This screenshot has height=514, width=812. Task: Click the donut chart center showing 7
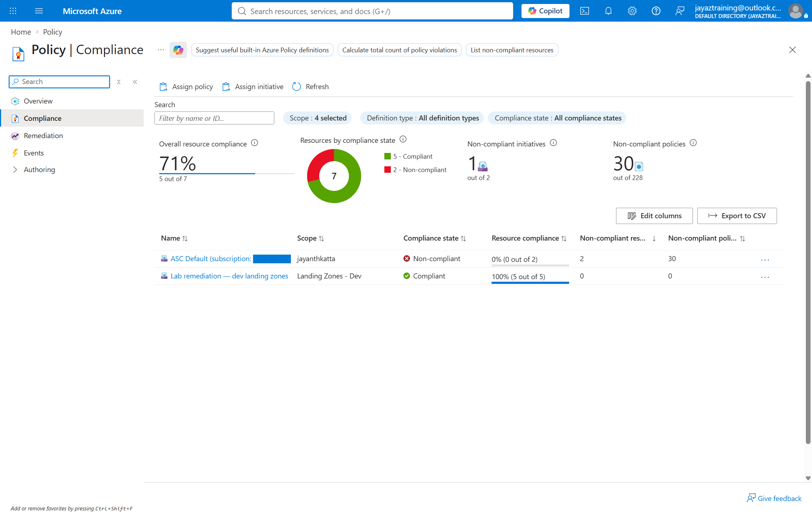(x=334, y=176)
